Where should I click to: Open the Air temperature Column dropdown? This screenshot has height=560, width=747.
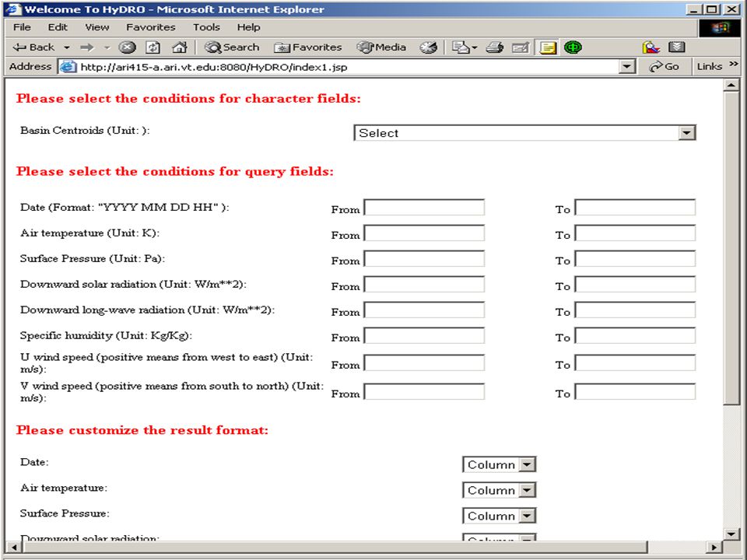(500, 490)
